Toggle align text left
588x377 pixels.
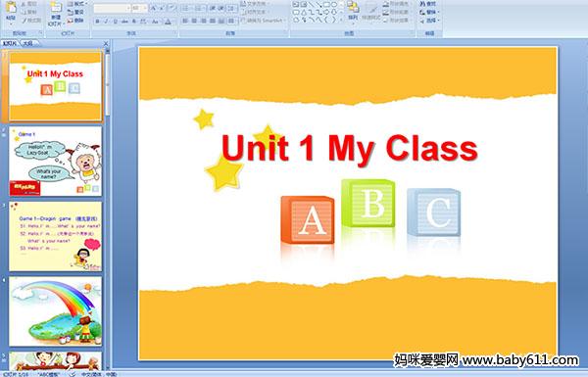click(x=185, y=21)
